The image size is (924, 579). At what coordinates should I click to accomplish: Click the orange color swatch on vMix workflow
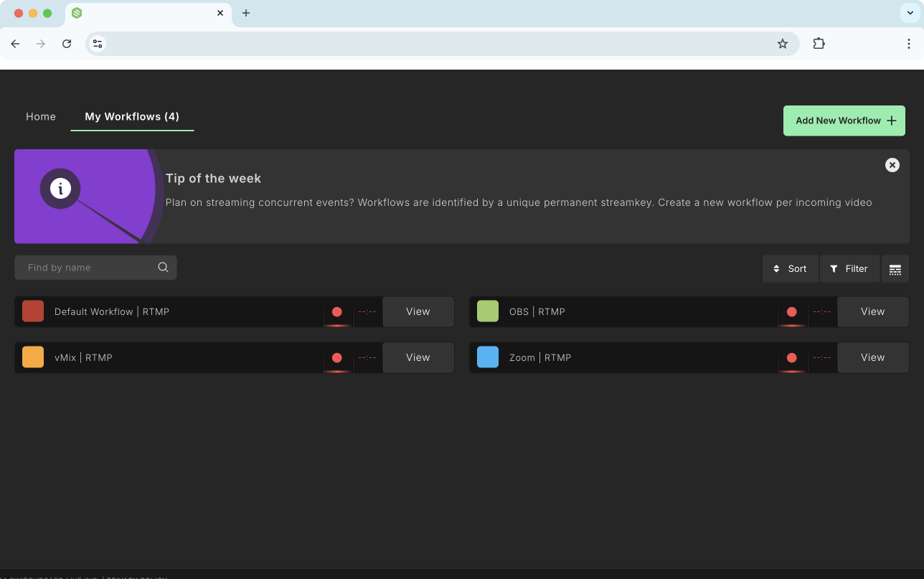pyautogui.click(x=33, y=357)
